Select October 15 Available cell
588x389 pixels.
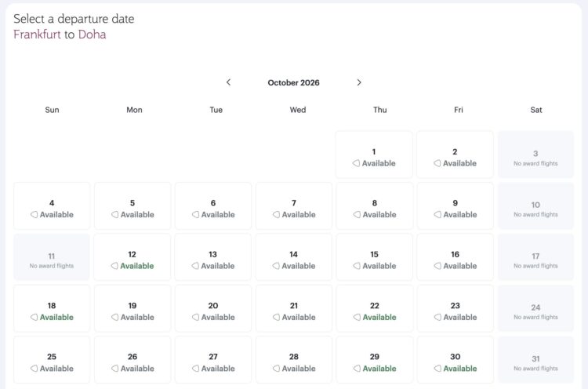pos(374,257)
